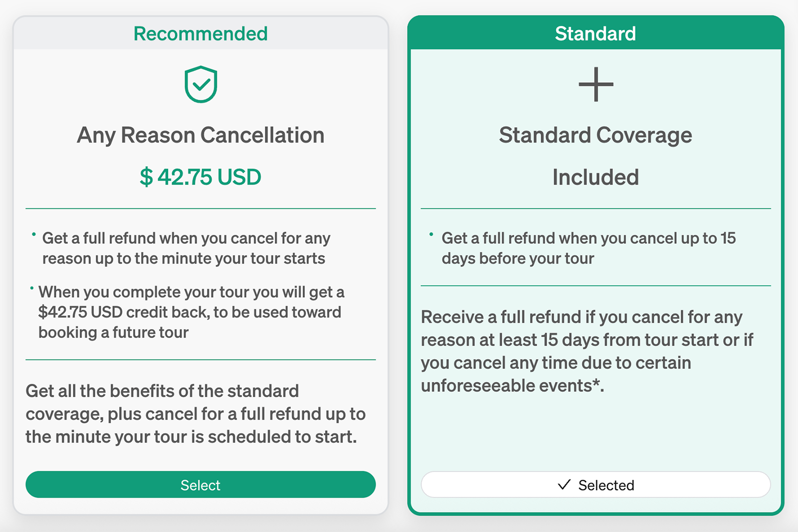The width and height of the screenshot is (798, 532).
Task: Click the Any Reason Cancellation title
Action: pyautogui.click(x=200, y=136)
